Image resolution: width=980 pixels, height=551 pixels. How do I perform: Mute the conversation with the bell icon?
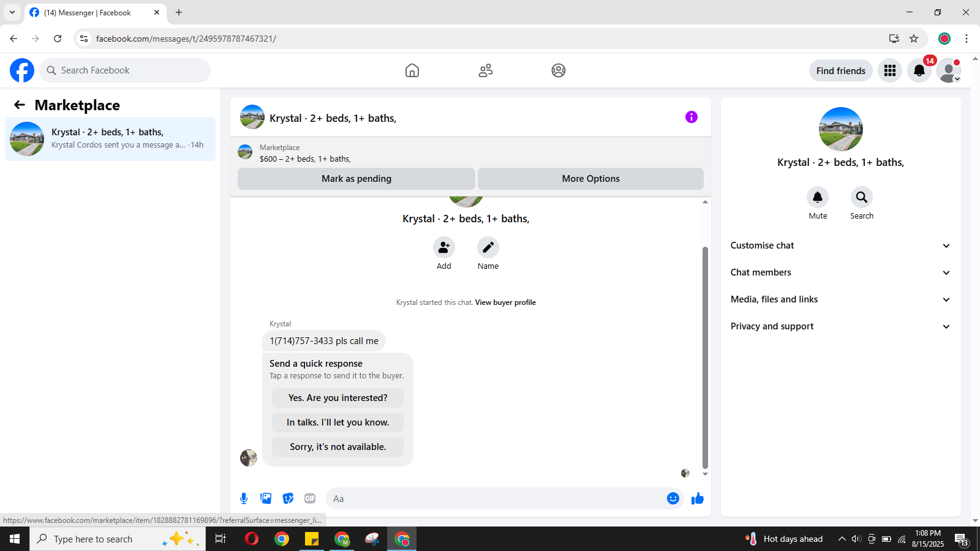(x=818, y=197)
